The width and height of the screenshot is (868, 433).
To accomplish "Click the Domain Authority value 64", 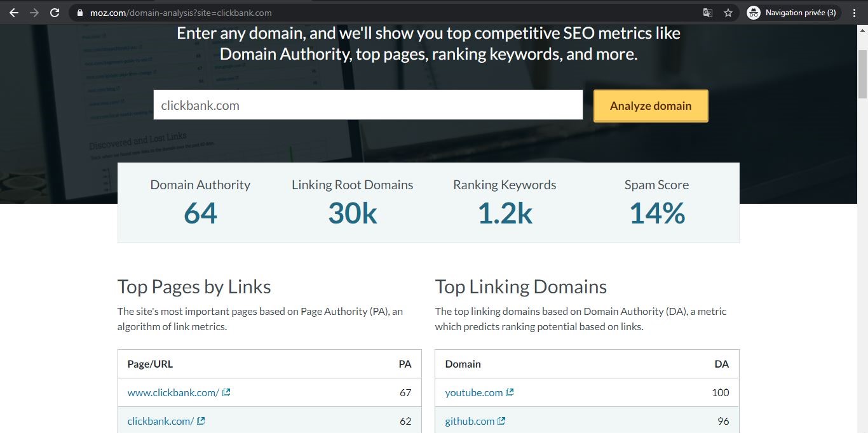I will (200, 213).
